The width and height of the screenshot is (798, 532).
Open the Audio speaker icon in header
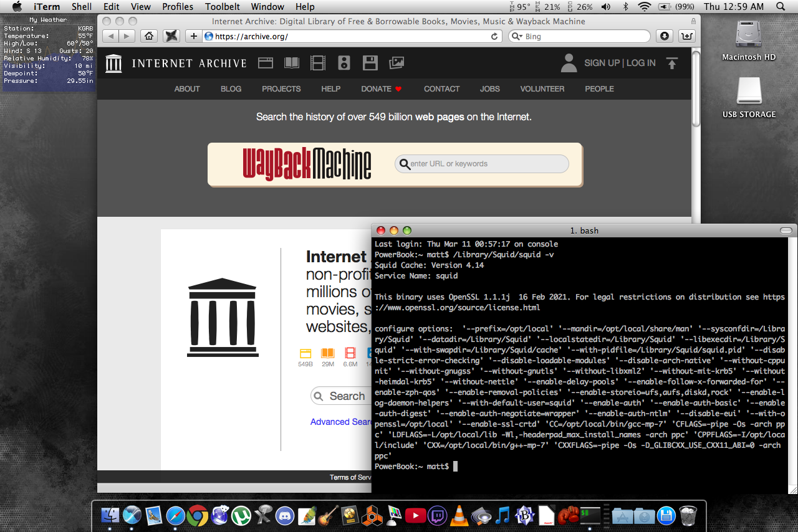click(x=344, y=63)
